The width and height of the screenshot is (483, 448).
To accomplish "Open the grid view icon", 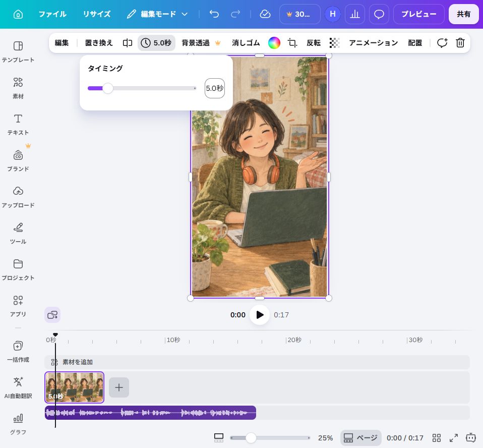I will tap(437, 438).
